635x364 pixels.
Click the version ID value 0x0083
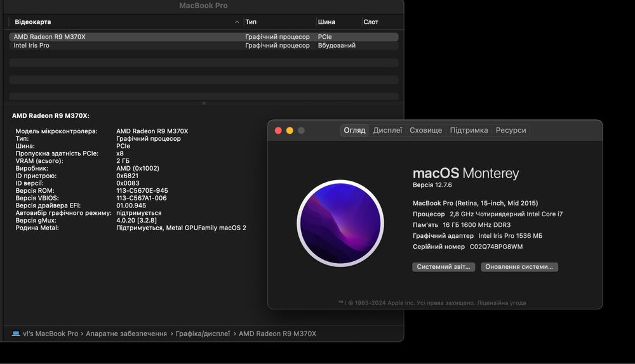[128, 183]
